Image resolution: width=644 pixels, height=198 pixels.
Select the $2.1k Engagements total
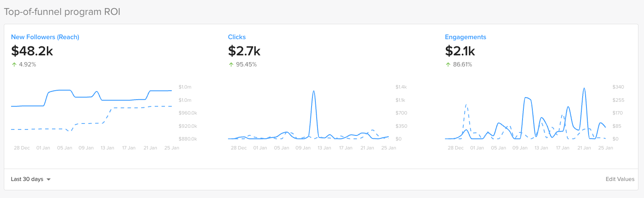click(x=460, y=51)
